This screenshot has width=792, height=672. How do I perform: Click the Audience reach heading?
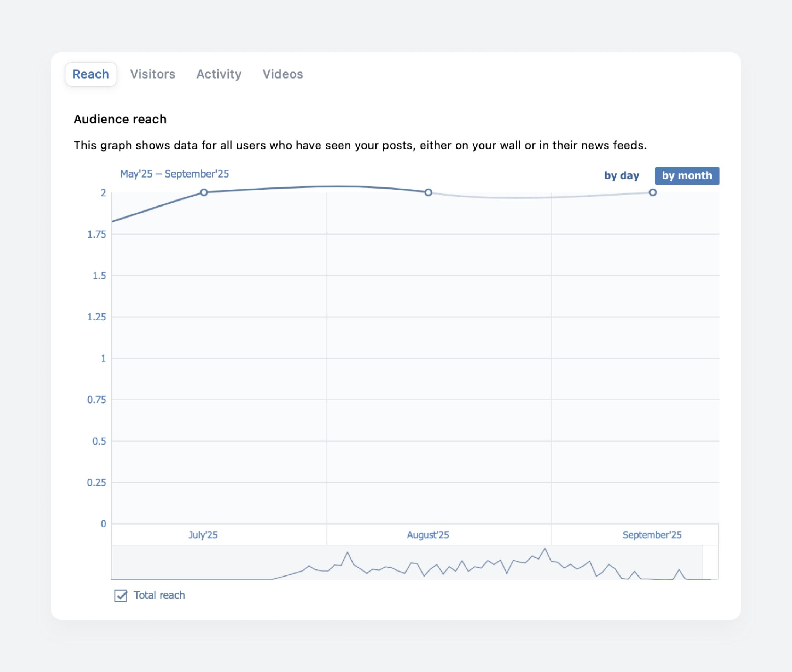(120, 119)
